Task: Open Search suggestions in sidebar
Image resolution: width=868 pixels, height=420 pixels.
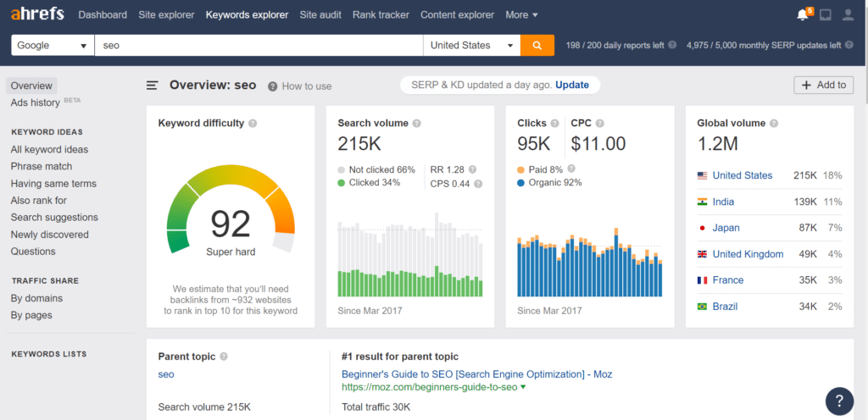Action: [54, 217]
